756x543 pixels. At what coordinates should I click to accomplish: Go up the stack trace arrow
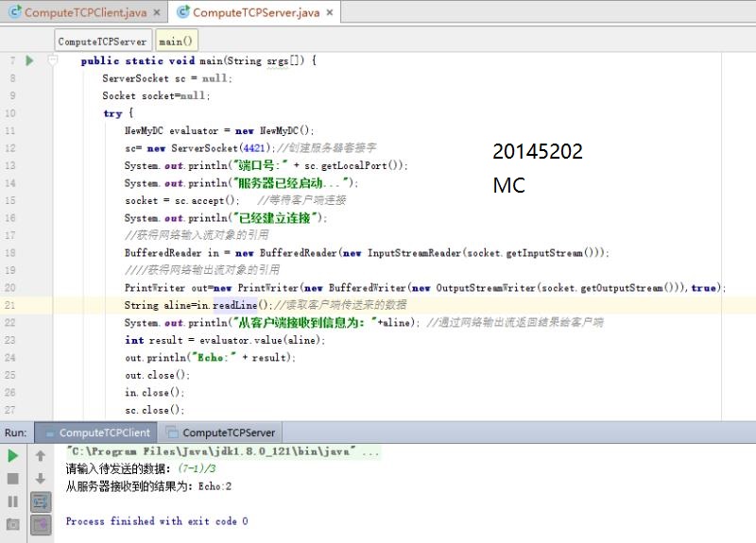point(41,456)
